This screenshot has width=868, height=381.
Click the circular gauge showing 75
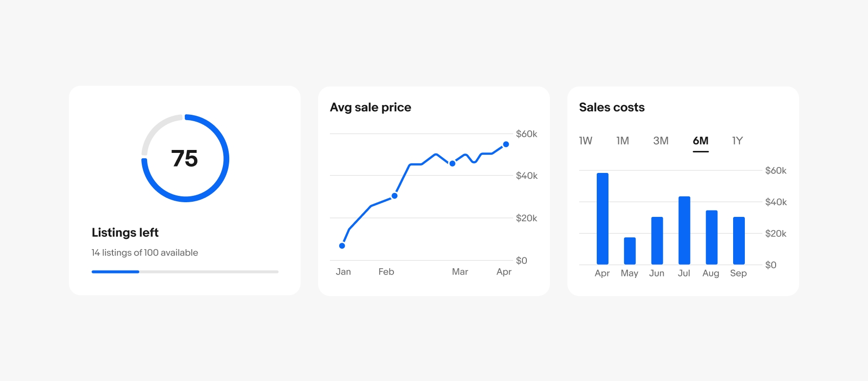[x=185, y=158]
